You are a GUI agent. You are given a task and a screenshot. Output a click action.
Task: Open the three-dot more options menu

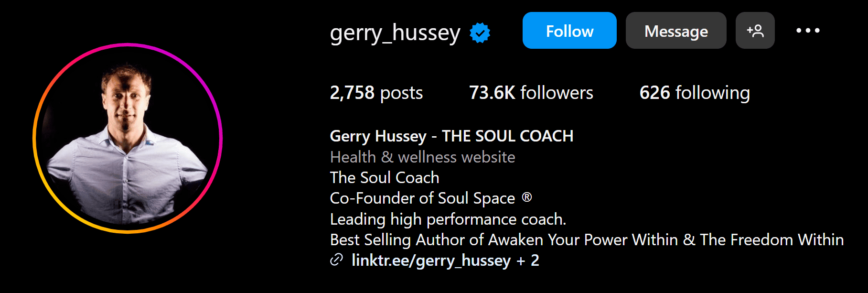pyautogui.click(x=808, y=31)
